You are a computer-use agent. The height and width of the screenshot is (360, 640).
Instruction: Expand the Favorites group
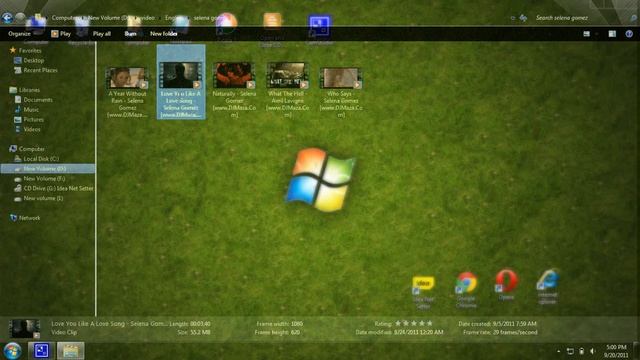pos(25,51)
